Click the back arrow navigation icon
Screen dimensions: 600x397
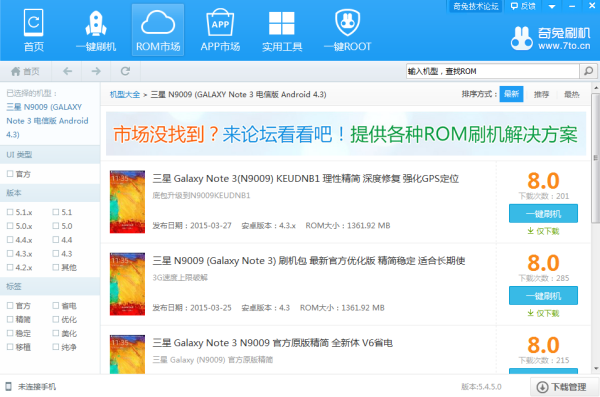(x=67, y=71)
